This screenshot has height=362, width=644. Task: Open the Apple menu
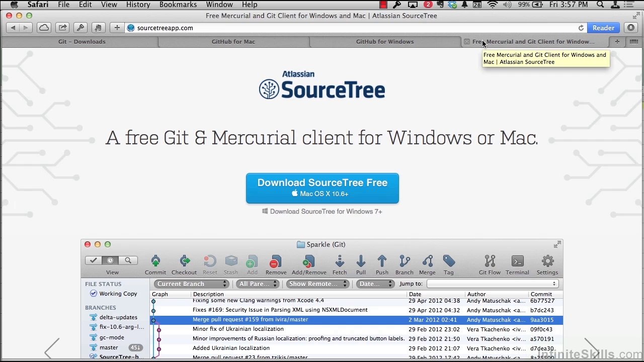tap(14, 5)
